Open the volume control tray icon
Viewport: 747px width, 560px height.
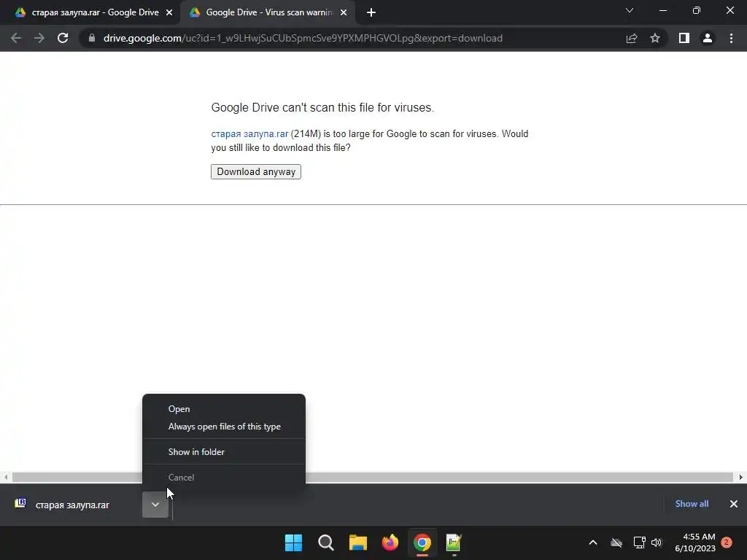[657, 542]
